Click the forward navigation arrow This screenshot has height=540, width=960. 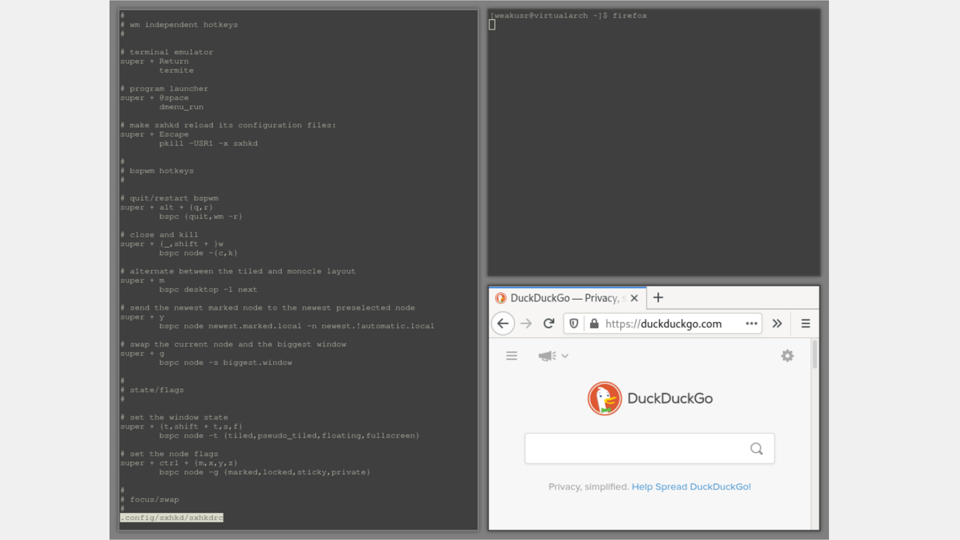click(526, 324)
